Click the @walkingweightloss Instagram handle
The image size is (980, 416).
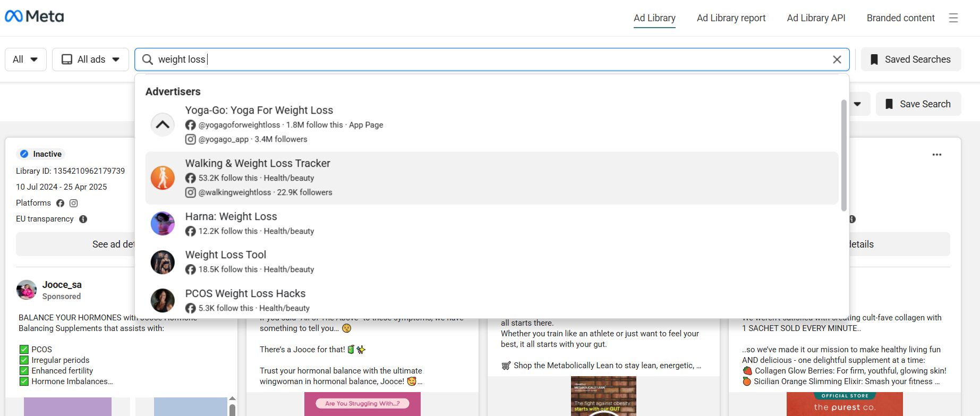point(235,192)
